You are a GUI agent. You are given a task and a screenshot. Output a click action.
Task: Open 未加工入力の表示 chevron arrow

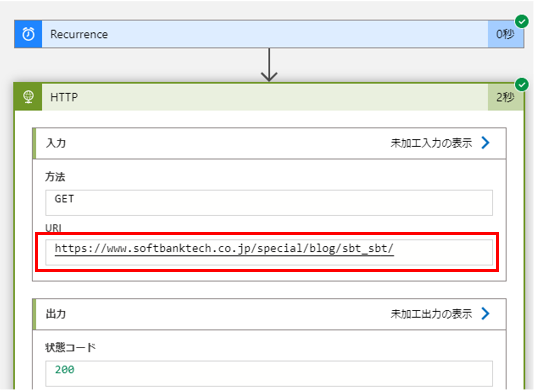point(485,143)
